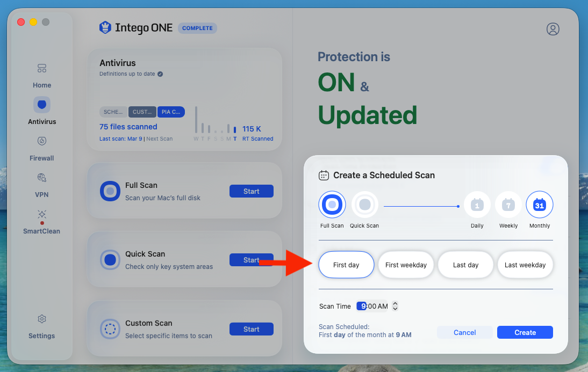Click the Full Scan card icon
The height and width of the screenshot is (372, 588).
pyautogui.click(x=110, y=191)
